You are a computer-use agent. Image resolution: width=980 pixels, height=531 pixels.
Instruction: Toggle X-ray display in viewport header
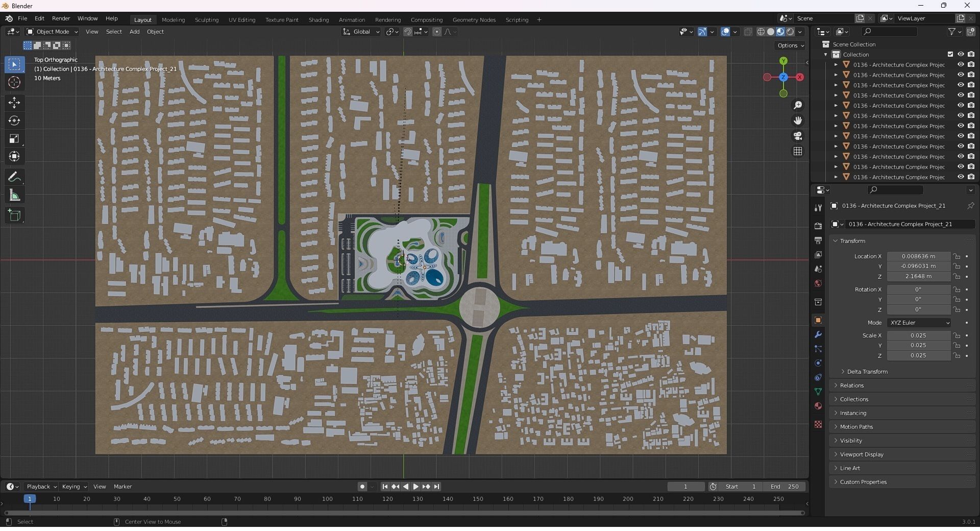748,32
